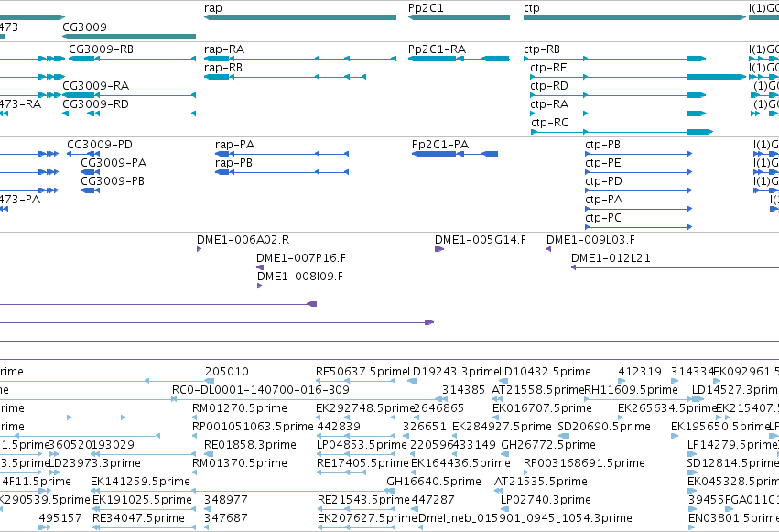Select EST RE50637.5prime label

362,372
